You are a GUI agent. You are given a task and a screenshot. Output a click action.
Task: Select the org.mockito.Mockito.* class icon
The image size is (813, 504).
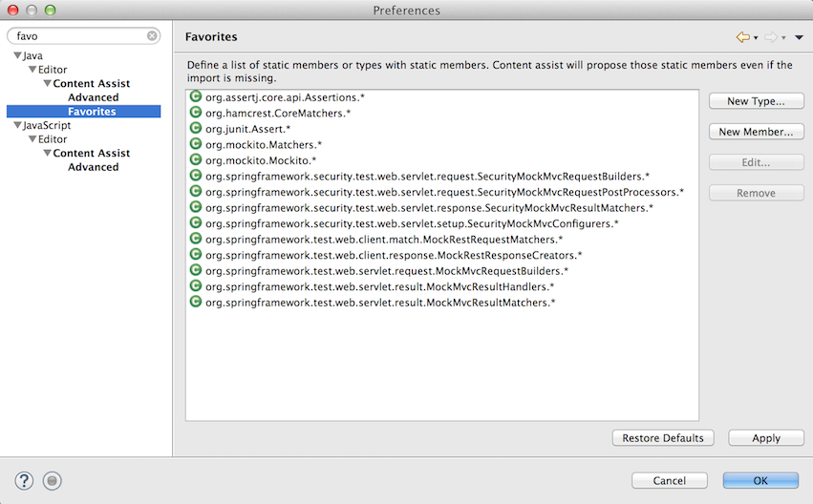click(196, 159)
